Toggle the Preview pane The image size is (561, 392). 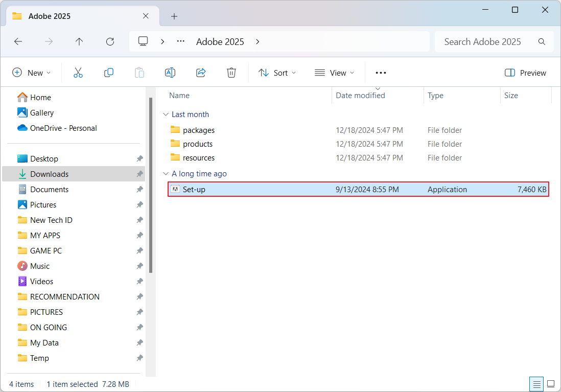pyautogui.click(x=525, y=73)
